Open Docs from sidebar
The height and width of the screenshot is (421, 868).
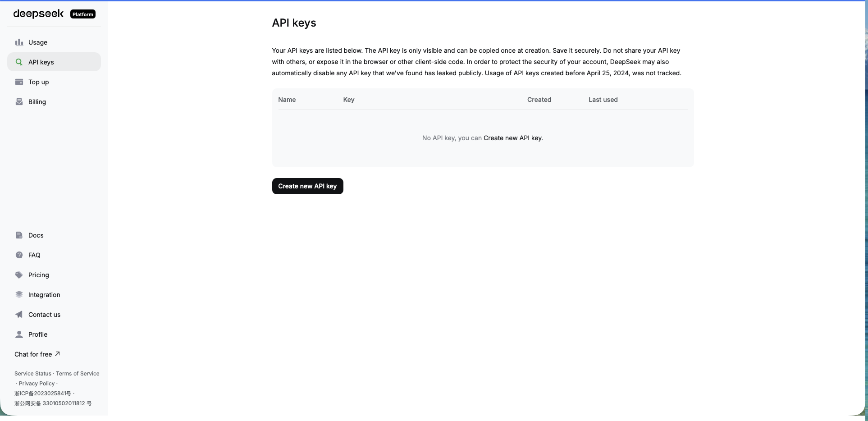coord(54,235)
